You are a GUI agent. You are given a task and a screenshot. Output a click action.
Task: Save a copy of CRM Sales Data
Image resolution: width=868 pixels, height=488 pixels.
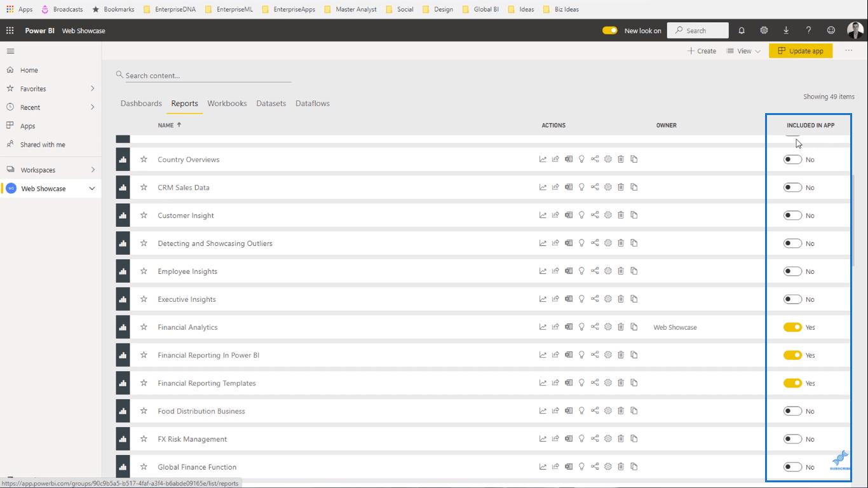(x=634, y=187)
